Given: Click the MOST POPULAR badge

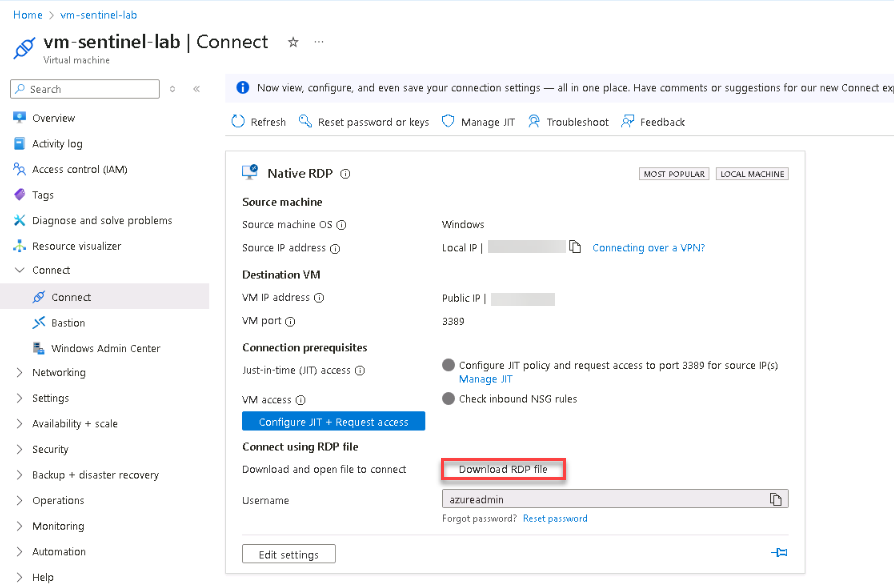Looking at the screenshot, I should click(674, 174).
